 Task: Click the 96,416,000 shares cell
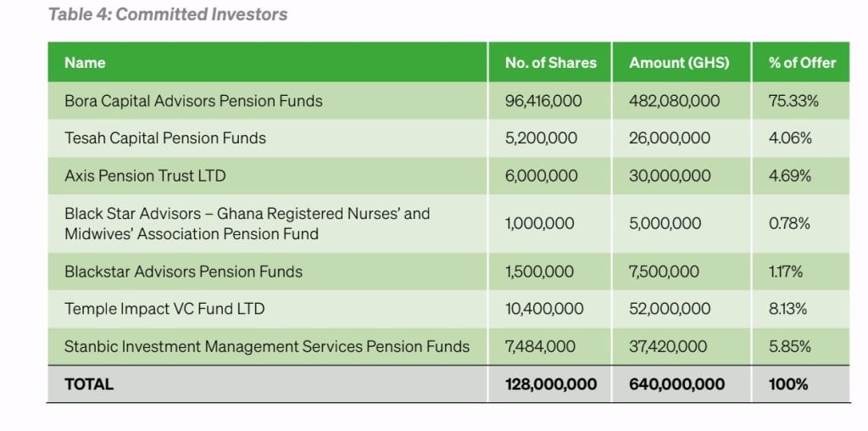[x=543, y=101]
